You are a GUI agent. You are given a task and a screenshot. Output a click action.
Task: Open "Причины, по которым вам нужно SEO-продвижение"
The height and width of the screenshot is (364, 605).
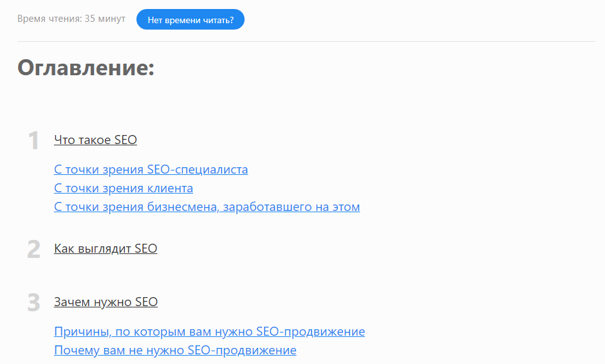coord(210,331)
